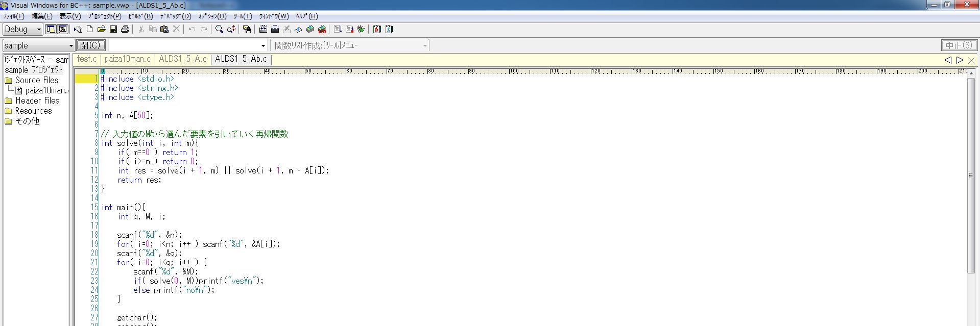
Task: Click the 中止(S) stop button
Action: 959,45
